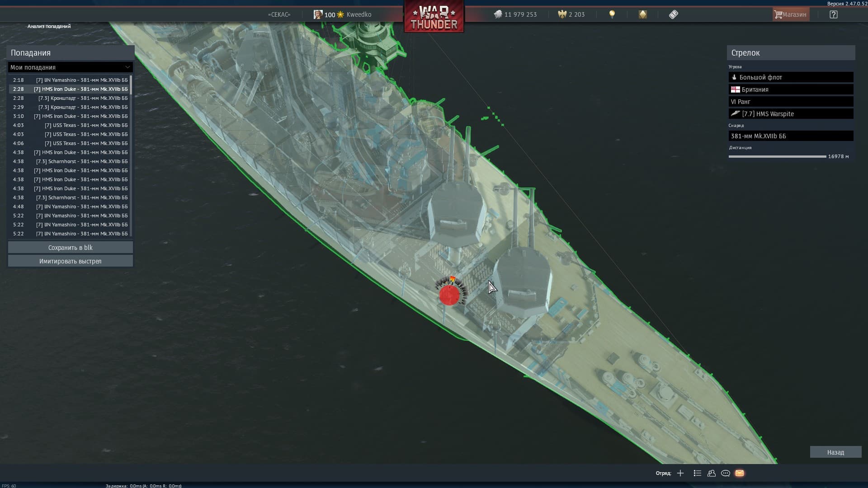This screenshot has width=868, height=488.
Task: Click the 11 979 253 lions balance
Action: [x=520, y=14]
